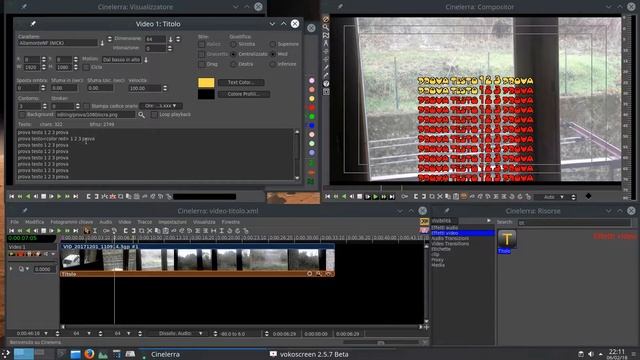The height and width of the screenshot is (360, 640).
Task: Click the Search field in Risorse
Action: (574, 222)
